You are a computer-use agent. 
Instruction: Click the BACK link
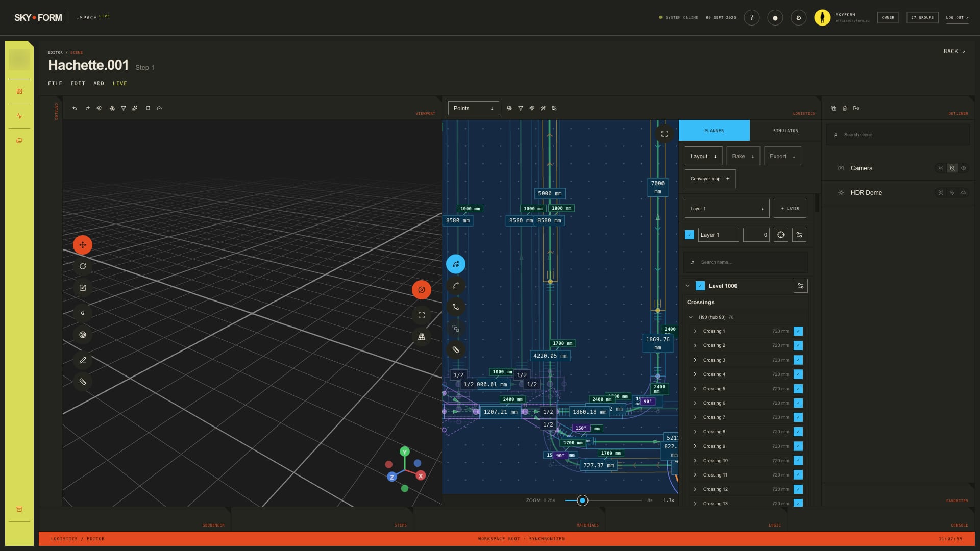point(954,52)
